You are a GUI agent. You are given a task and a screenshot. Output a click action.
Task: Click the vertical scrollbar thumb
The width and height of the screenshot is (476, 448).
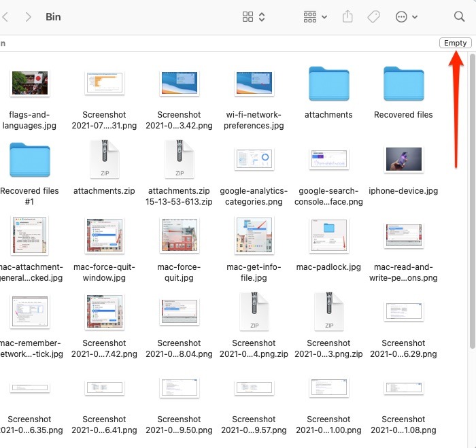[x=472, y=201]
